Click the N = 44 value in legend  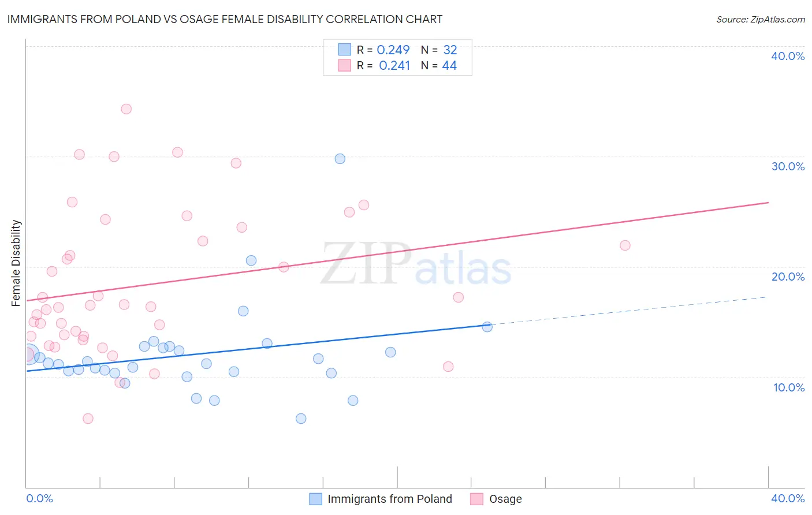(x=439, y=66)
